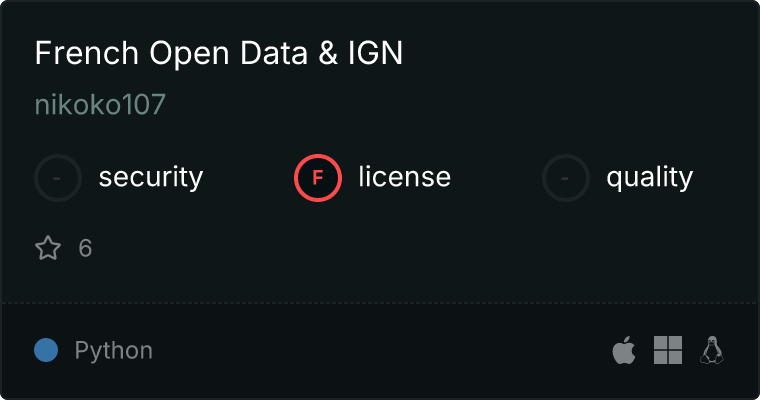760x400 pixels.
Task: Click the dashed divider above the footer
Action: 380,302
